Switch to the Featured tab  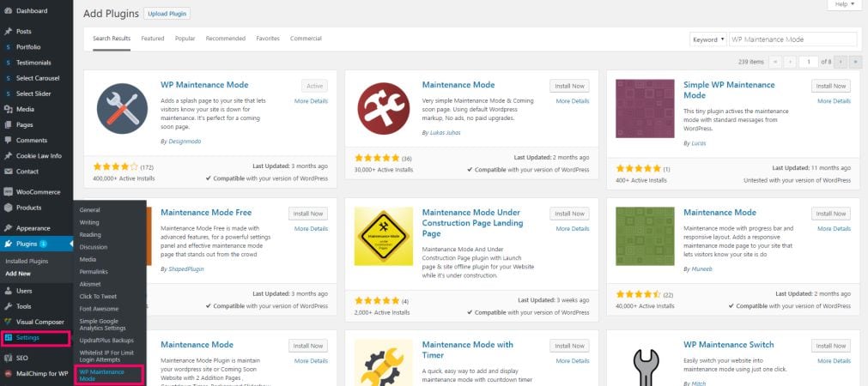152,39
